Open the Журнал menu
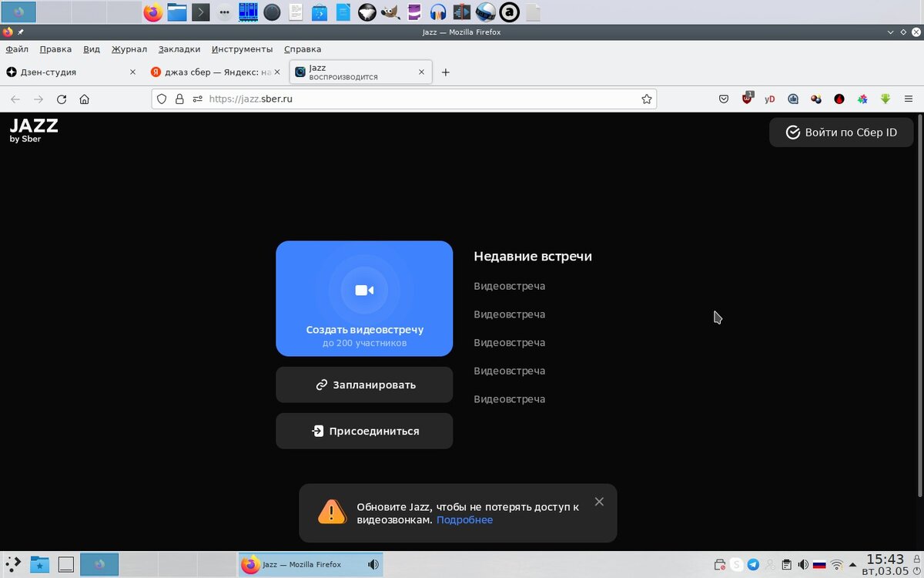The width and height of the screenshot is (924, 578). [129, 49]
